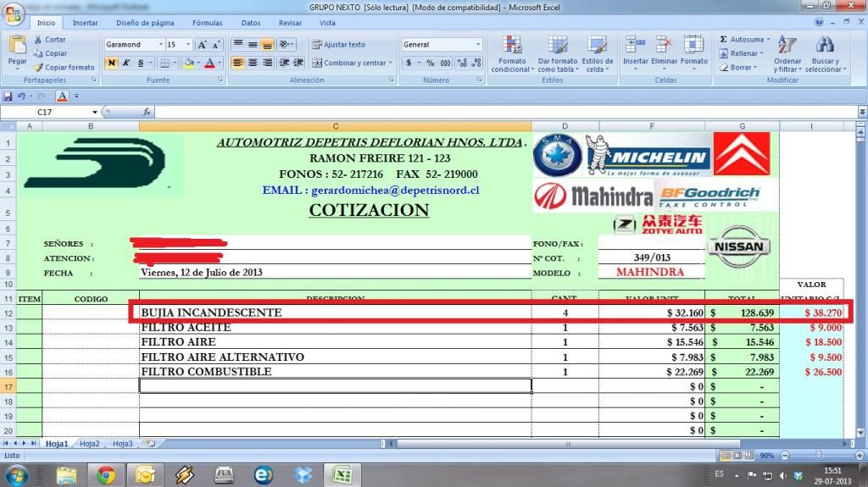This screenshot has width=868, height=487.
Task: Open Google Chrome from the taskbar
Action: [106, 475]
